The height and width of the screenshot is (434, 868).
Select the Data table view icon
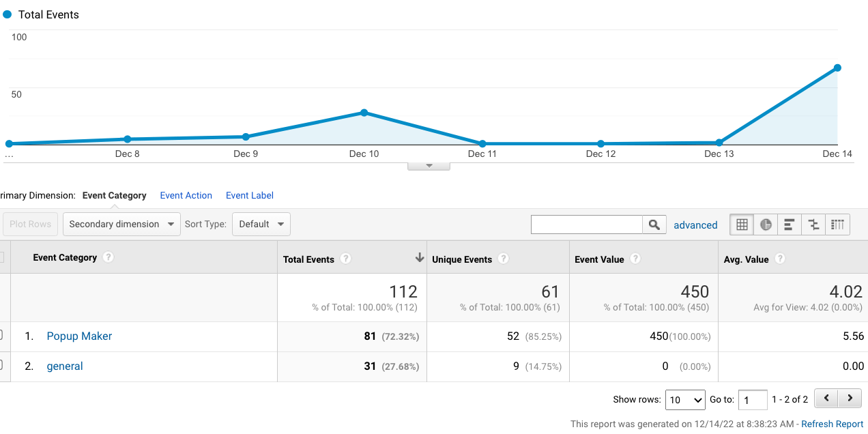[742, 224]
